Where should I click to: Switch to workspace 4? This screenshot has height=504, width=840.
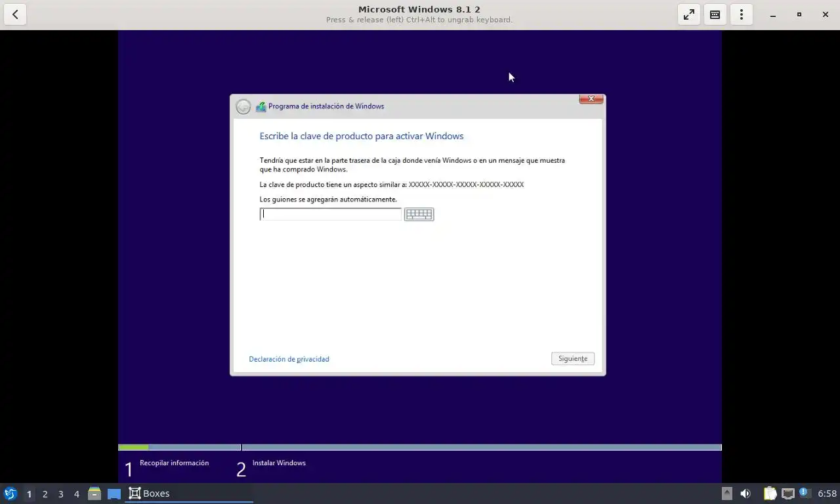(76, 493)
